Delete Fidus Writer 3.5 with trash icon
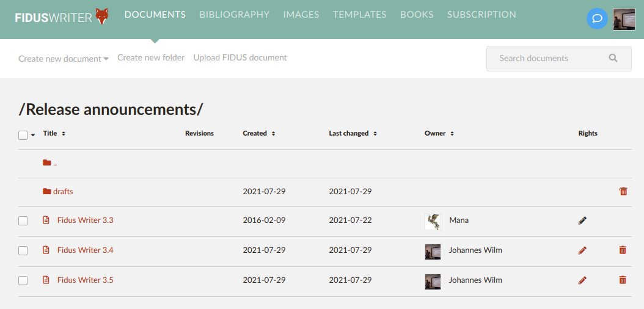This screenshot has width=644, height=309. coord(623,280)
